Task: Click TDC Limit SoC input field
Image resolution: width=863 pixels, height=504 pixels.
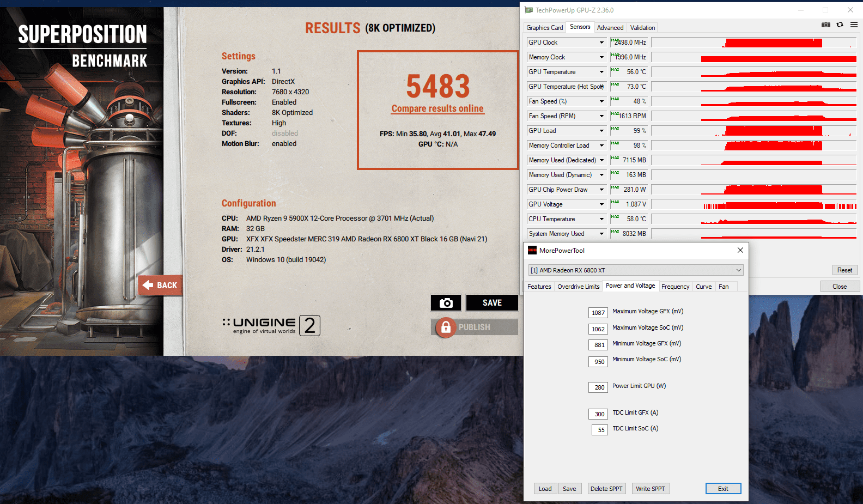Action: pyautogui.click(x=600, y=430)
